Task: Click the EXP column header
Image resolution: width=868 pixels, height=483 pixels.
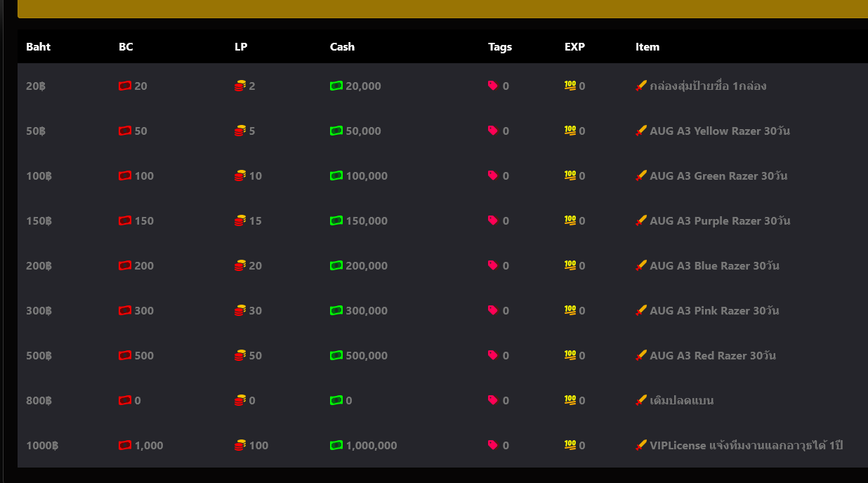Action: pos(574,47)
